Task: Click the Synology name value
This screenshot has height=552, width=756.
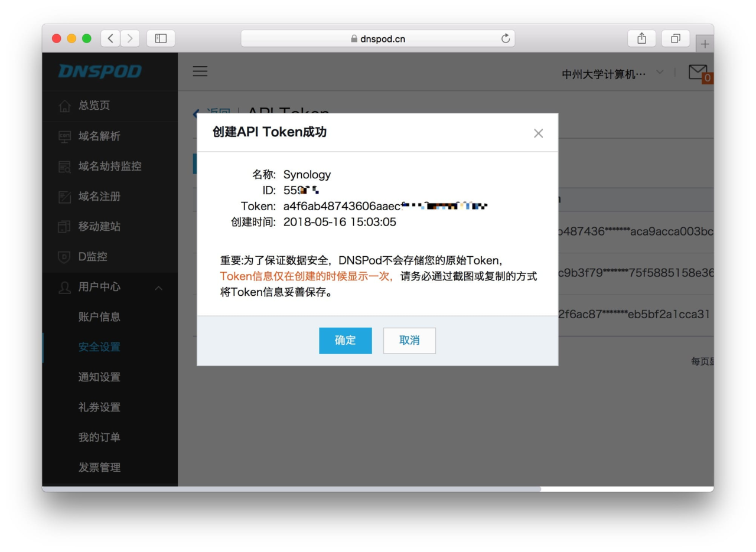Action: coord(307,175)
